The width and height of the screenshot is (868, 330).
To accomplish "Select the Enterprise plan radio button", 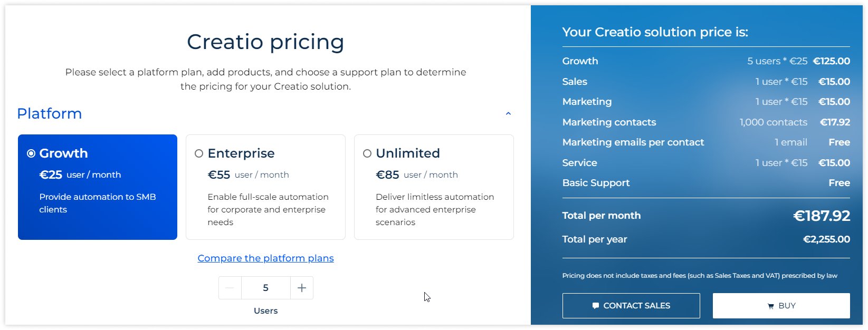I will coord(199,153).
